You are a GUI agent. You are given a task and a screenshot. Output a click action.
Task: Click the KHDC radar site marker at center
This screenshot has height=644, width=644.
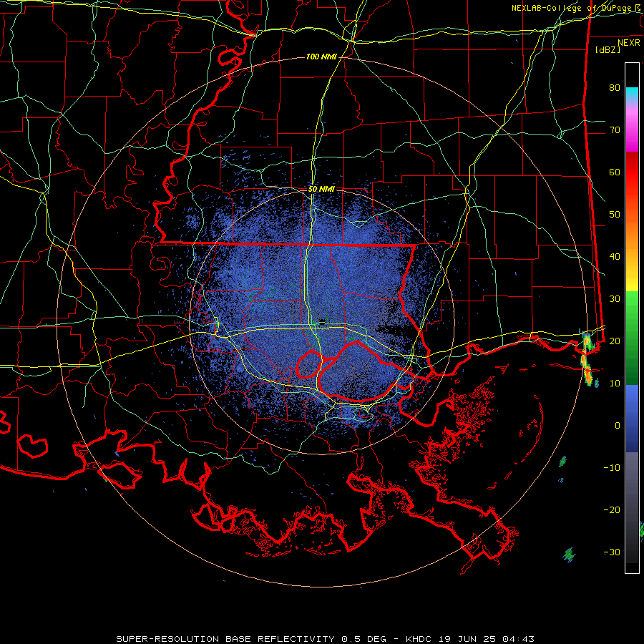tap(322, 321)
